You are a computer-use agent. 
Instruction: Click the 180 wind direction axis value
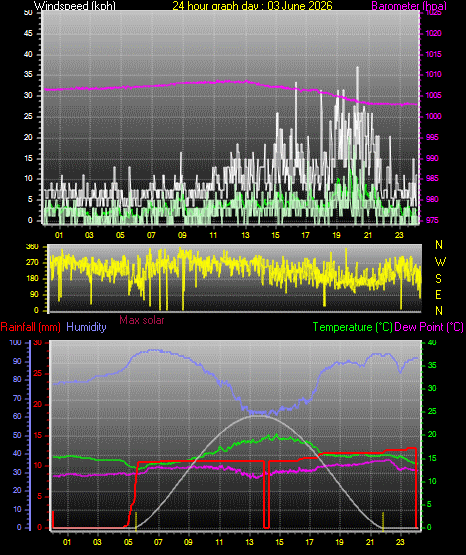tap(32, 279)
